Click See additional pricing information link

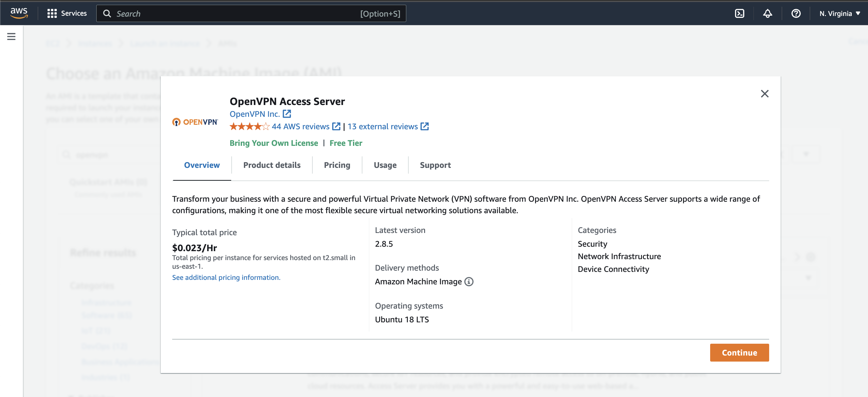(x=226, y=277)
